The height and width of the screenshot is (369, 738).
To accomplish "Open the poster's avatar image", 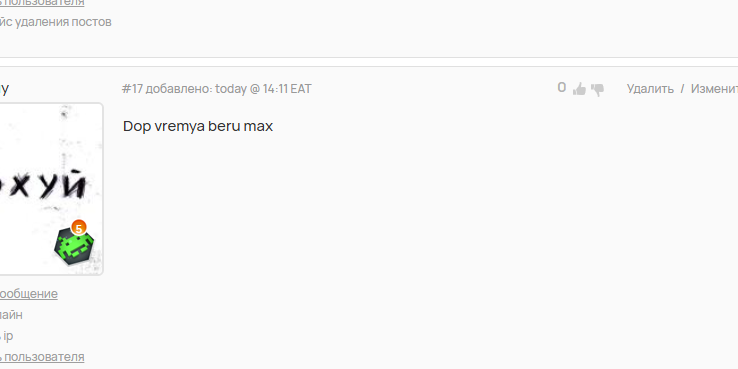I will [x=51, y=189].
